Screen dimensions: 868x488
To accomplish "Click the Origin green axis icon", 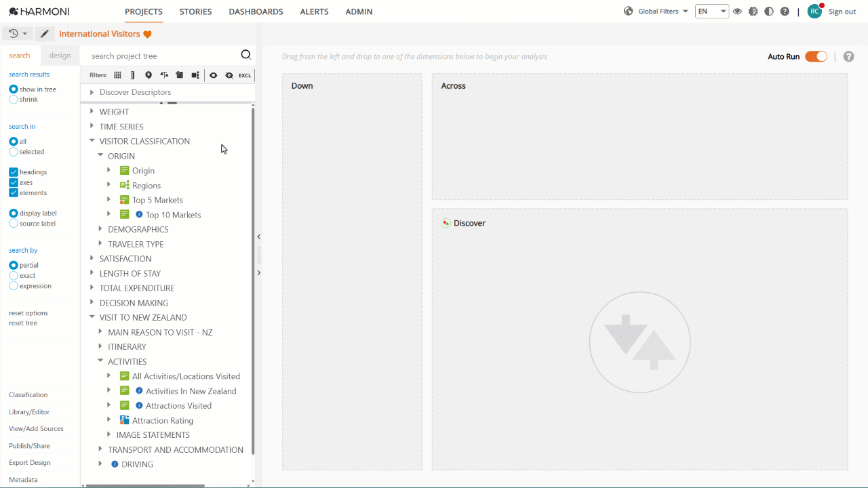I will [124, 171].
